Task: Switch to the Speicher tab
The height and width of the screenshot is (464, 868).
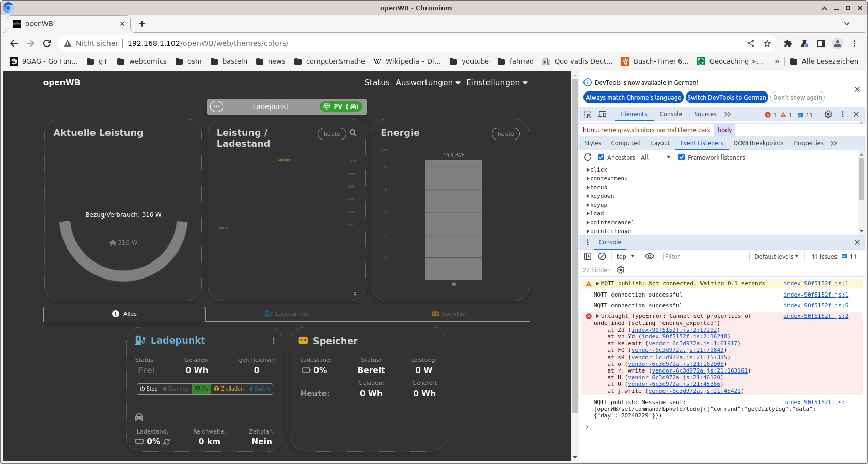Action: pyautogui.click(x=449, y=314)
